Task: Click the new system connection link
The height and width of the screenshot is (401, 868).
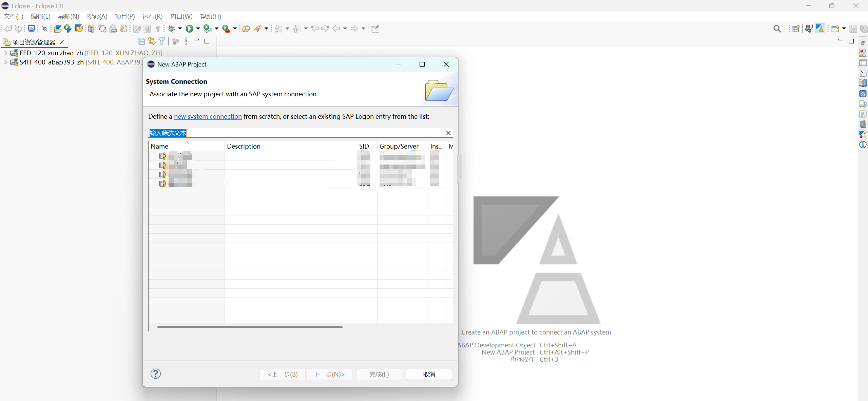Action: 207,116
